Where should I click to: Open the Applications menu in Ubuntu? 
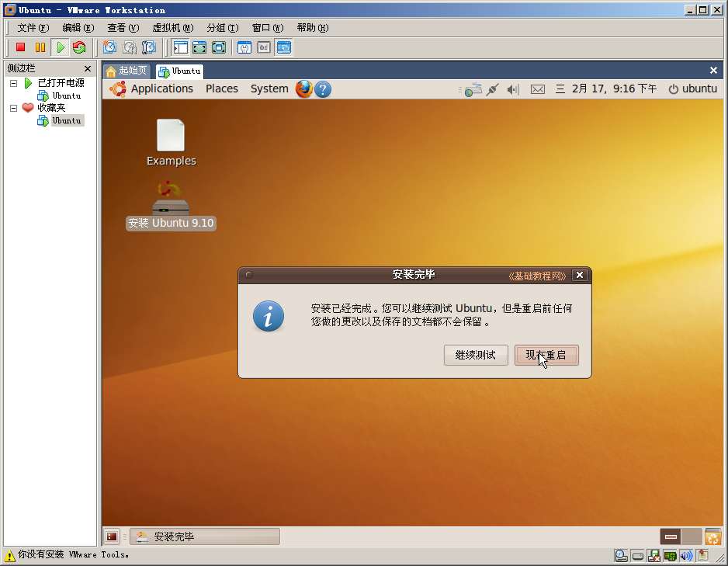click(161, 89)
